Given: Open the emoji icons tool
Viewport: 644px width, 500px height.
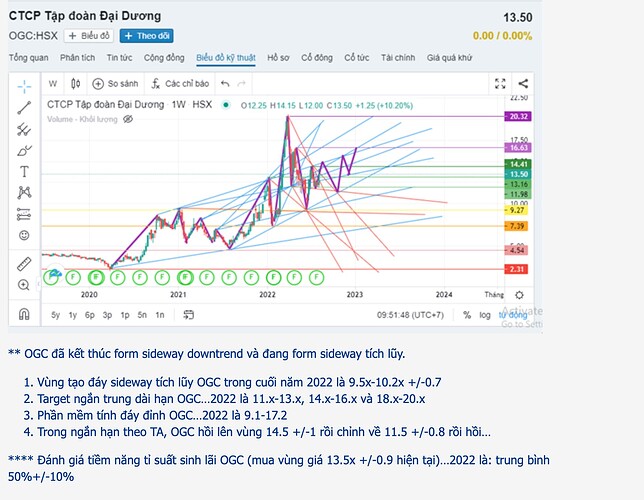Looking at the screenshot, I should coord(24,235).
